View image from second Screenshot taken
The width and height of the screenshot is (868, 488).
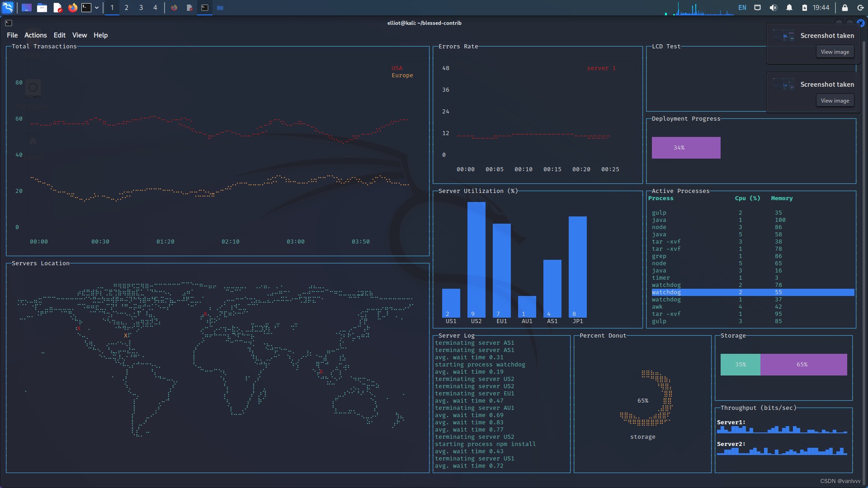[835, 100]
